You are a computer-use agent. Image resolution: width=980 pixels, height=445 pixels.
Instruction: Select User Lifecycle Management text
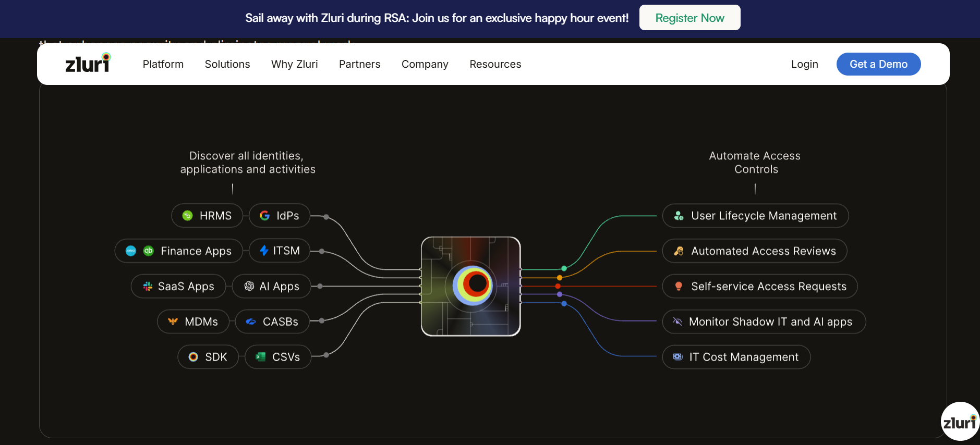(x=764, y=216)
